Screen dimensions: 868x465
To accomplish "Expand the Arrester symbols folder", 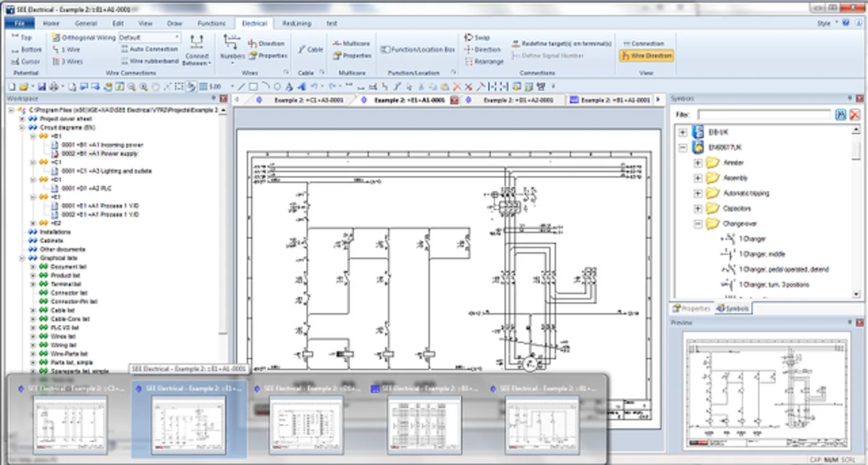I will point(697,163).
